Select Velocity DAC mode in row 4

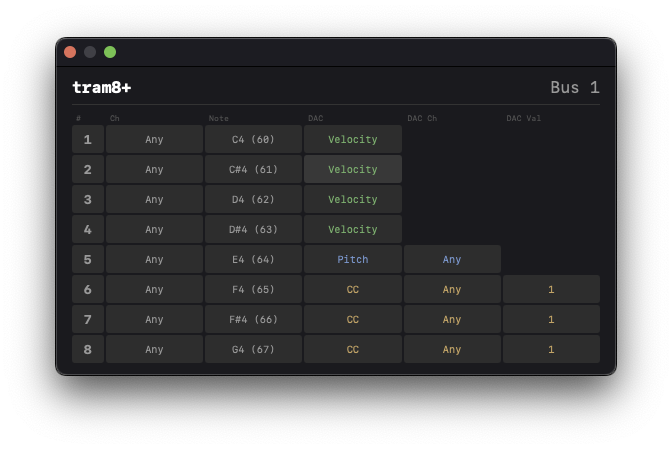click(353, 229)
